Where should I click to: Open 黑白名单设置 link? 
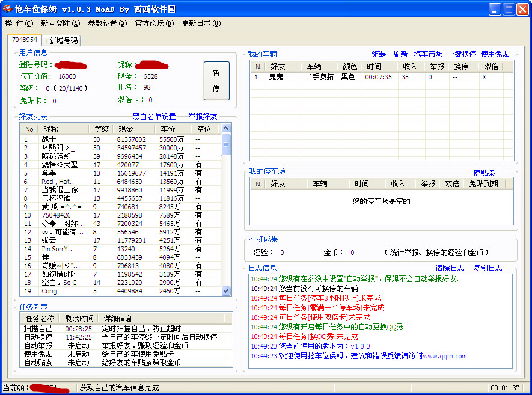tap(154, 117)
